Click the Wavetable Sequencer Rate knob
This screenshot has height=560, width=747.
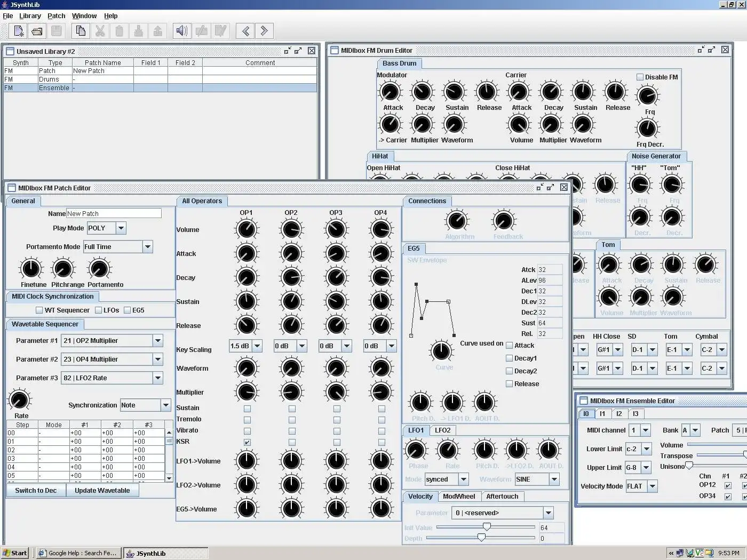click(20, 399)
